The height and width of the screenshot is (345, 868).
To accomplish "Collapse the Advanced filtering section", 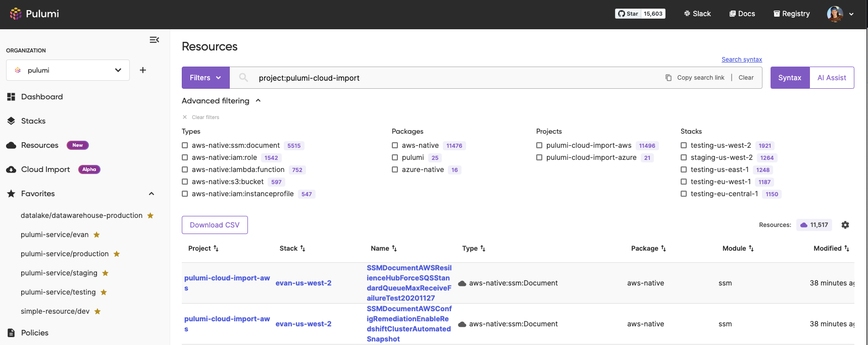I will point(222,101).
